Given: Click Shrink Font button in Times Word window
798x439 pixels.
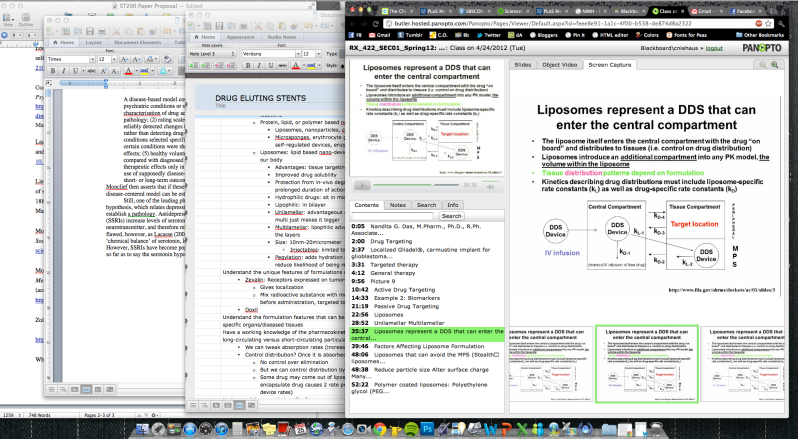Looking at the screenshot, I should coord(136,60).
